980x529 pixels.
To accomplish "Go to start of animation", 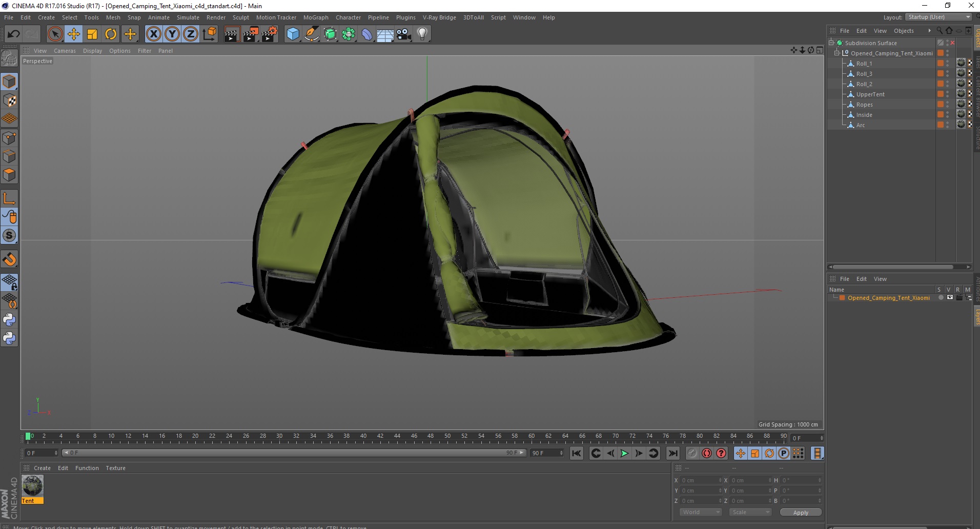I will click(577, 453).
